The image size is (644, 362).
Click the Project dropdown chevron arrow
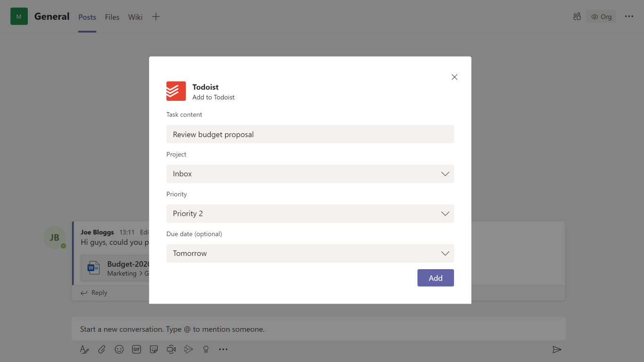pyautogui.click(x=445, y=174)
